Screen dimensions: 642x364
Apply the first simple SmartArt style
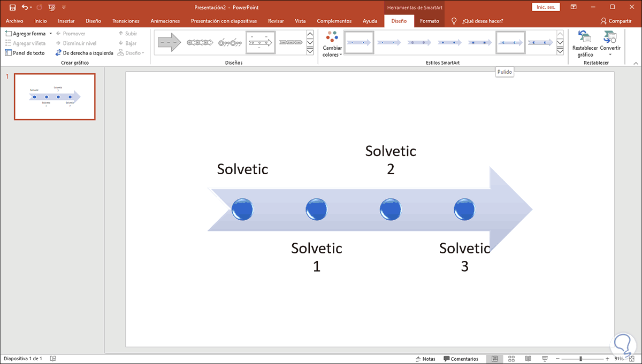pyautogui.click(x=358, y=42)
